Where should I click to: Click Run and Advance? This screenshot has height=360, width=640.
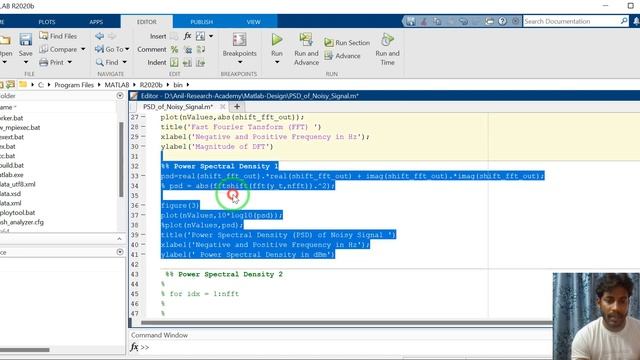[306, 49]
